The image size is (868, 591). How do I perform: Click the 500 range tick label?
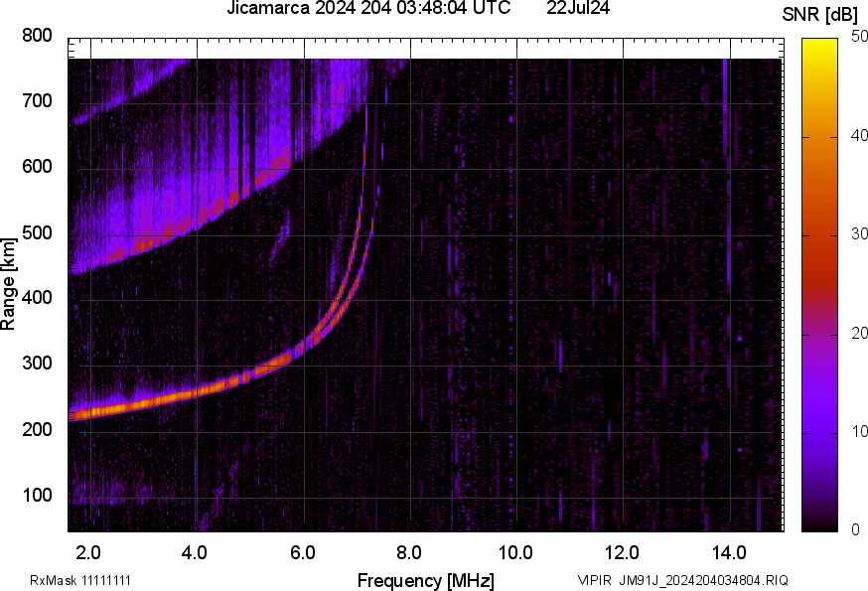click(x=37, y=232)
